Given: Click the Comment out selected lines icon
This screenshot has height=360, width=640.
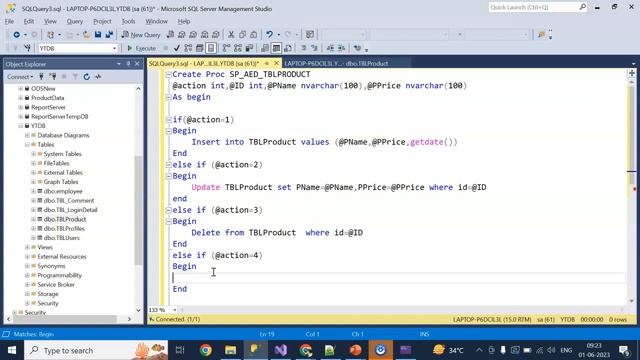Looking at the screenshot, I should click(303, 48).
